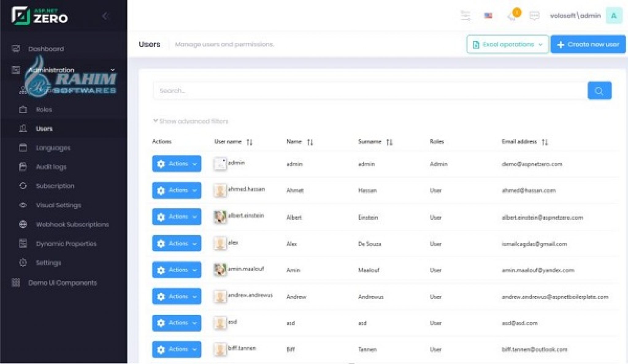This screenshot has height=364, width=628.
Task: Open Actions dropdown for admin row
Action: coord(176,164)
